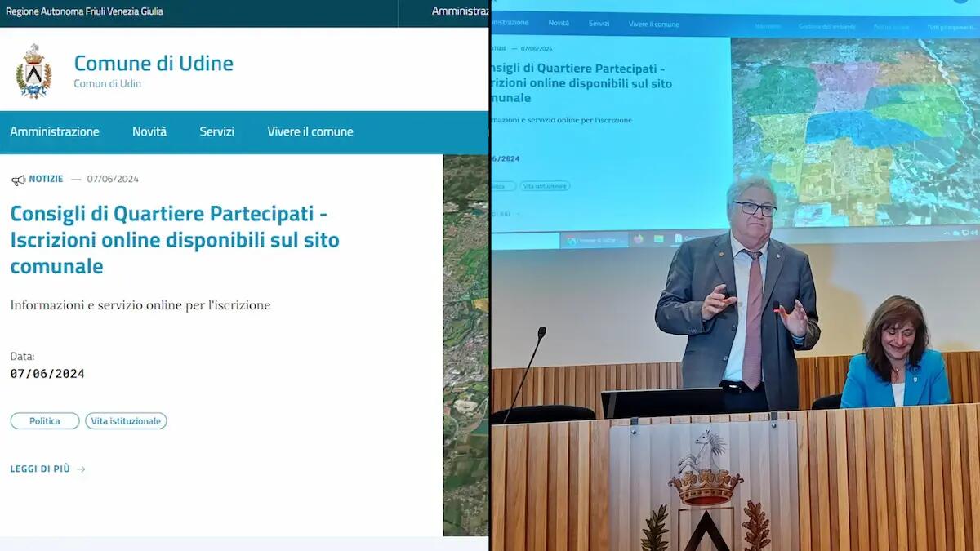The image size is (980, 551).
Task: Click the megaphone icon beside NOTIZIE
Action: click(x=18, y=179)
